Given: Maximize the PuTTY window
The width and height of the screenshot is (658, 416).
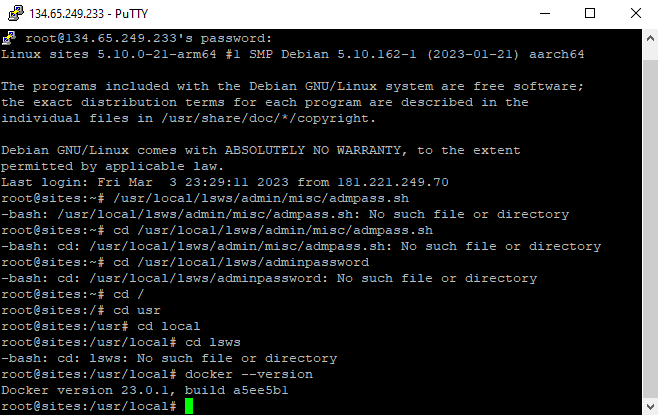Looking at the screenshot, I should tap(590, 13).
